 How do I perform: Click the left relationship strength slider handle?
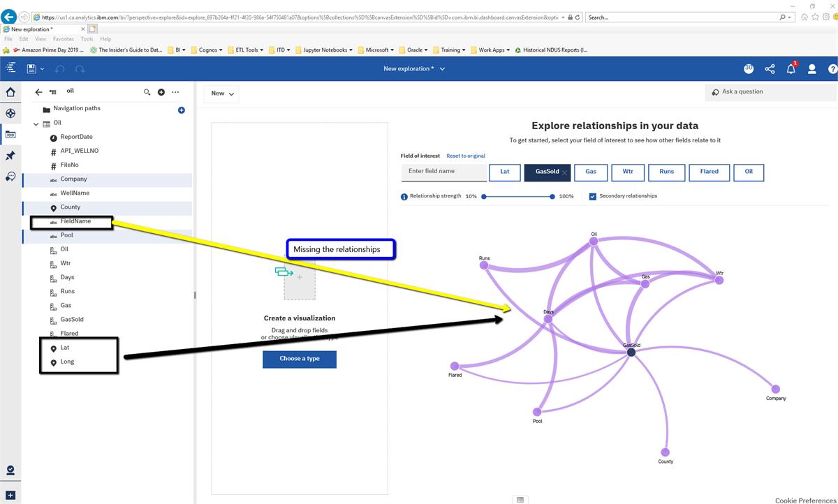click(x=483, y=197)
